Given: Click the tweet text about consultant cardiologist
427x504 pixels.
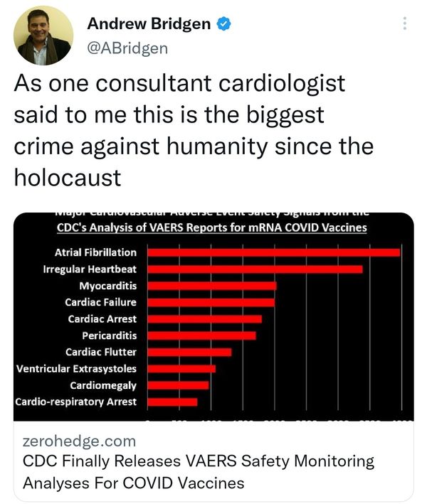Looking at the screenshot, I should pyautogui.click(x=194, y=130).
